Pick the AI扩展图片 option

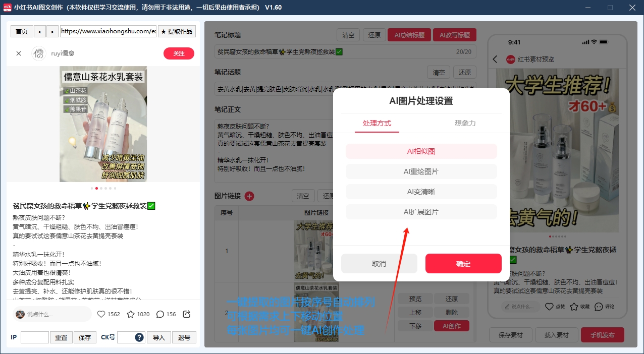[x=421, y=212]
